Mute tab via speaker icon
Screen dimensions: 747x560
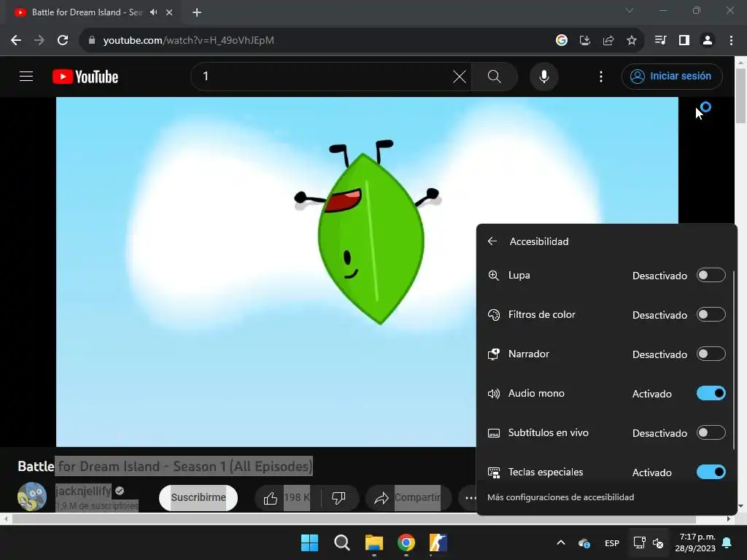coord(153,12)
